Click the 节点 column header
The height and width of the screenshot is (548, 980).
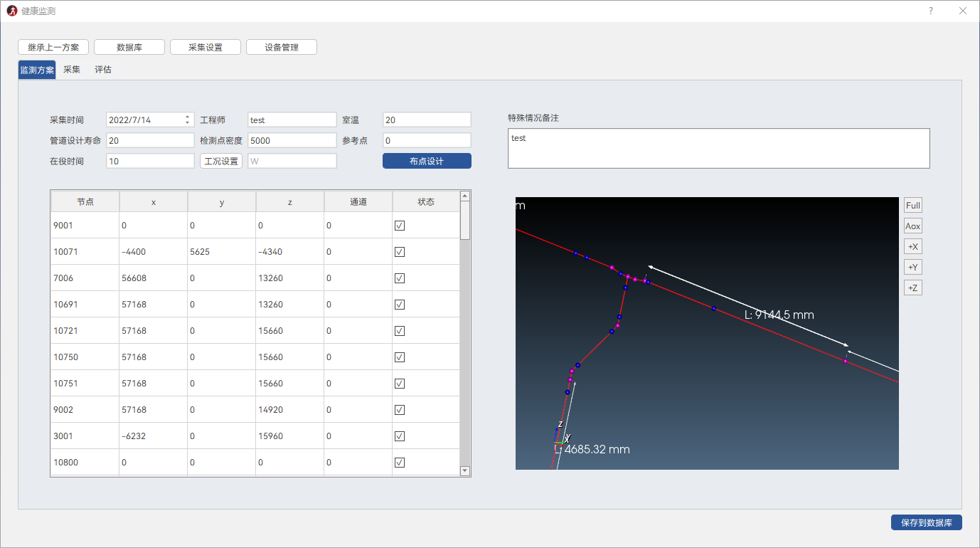[x=85, y=201]
